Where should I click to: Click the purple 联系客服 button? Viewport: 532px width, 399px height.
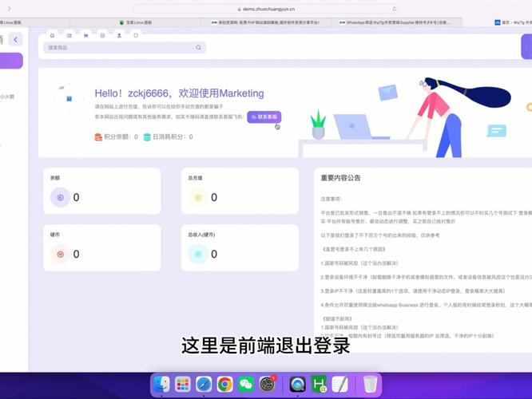tap(264, 117)
